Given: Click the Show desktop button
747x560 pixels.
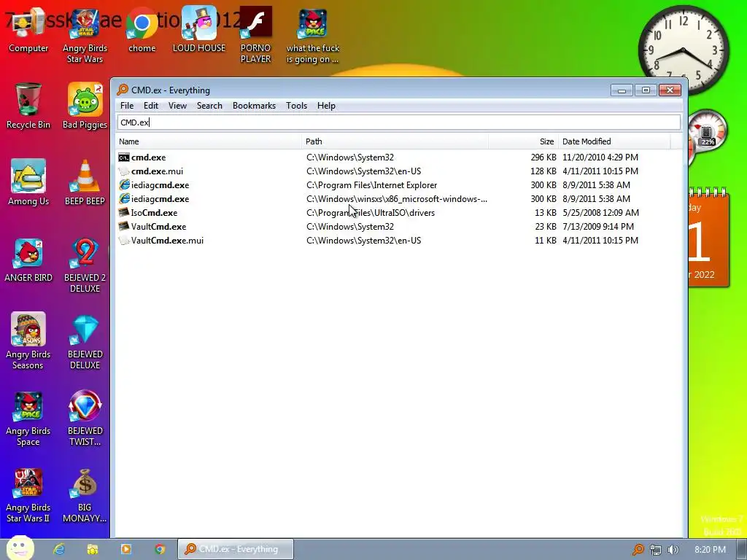Looking at the screenshot, I should point(742,550).
